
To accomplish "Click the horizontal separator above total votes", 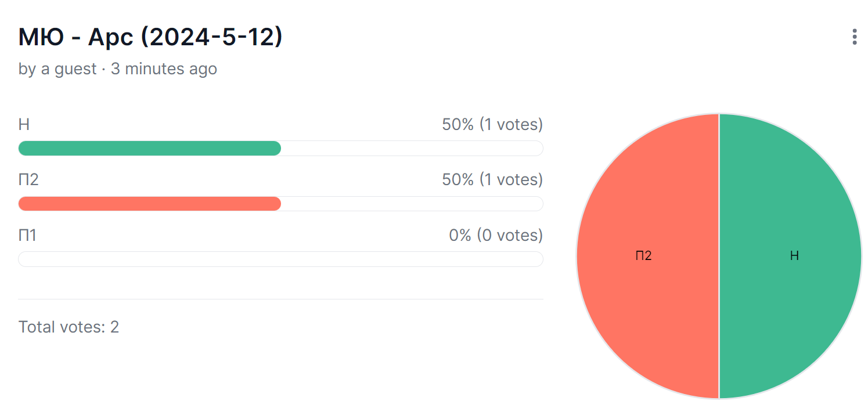I will coord(280,299).
